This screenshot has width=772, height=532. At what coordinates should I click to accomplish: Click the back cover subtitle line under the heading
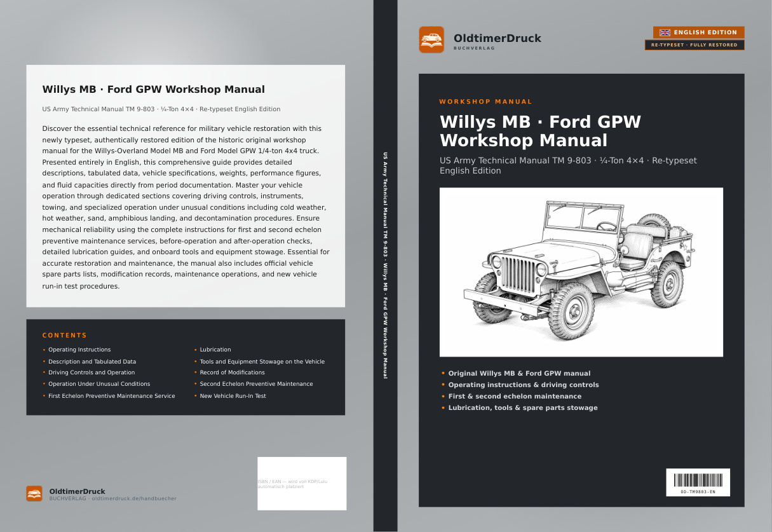(161, 109)
